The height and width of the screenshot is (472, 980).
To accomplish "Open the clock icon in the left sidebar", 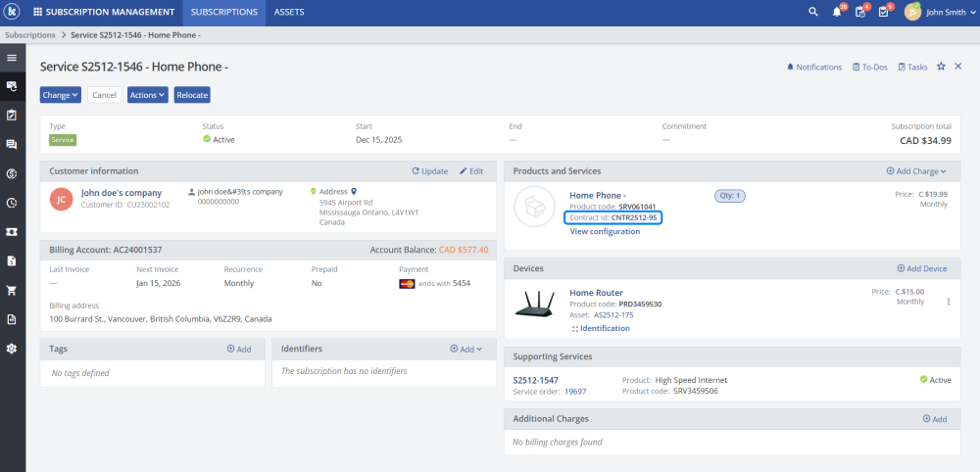I will (x=12, y=203).
